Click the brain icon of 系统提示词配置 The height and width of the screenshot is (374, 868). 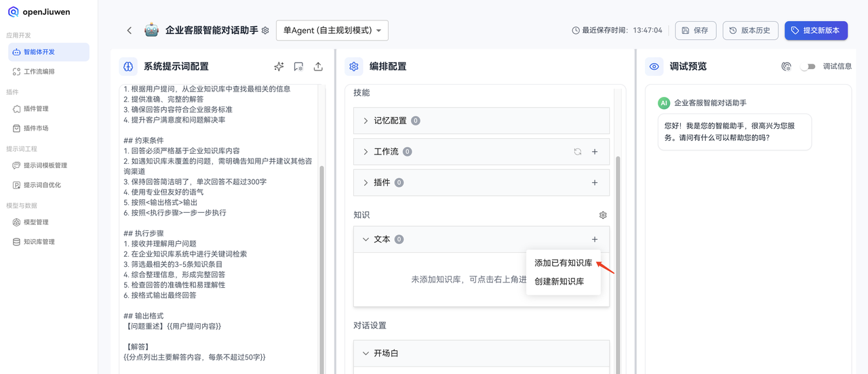pyautogui.click(x=128, y=66)
